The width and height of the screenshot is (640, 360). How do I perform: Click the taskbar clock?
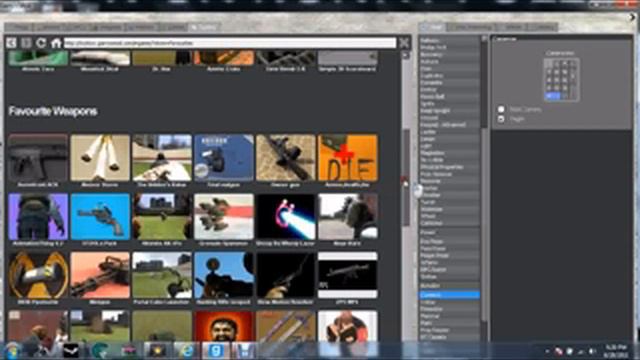pyautogui.click(x=616, y=351)
